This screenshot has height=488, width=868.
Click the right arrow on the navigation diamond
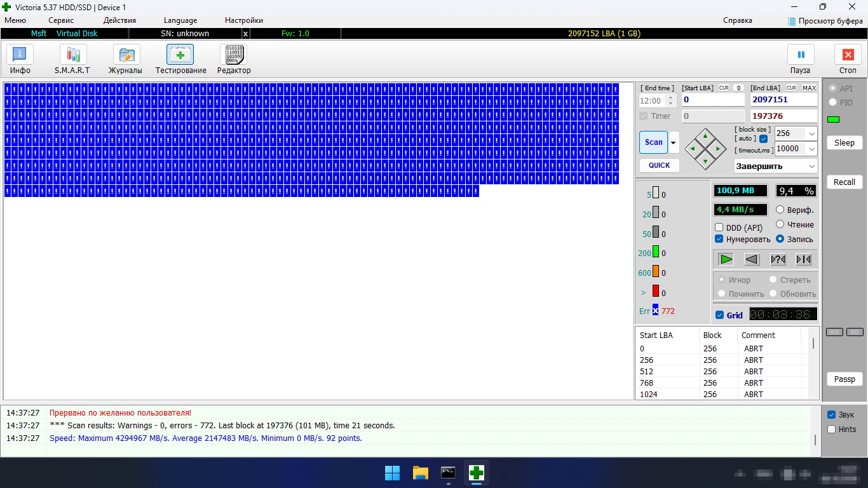718,149
